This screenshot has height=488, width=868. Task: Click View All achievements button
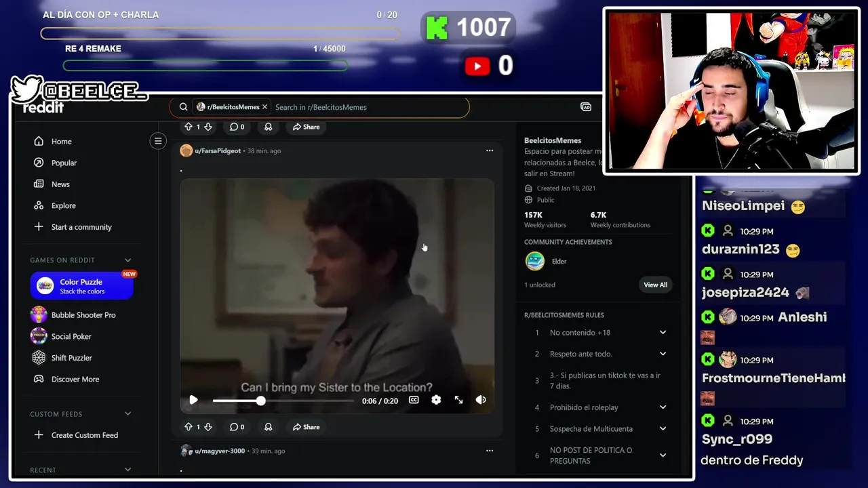(x=655, y=285)
